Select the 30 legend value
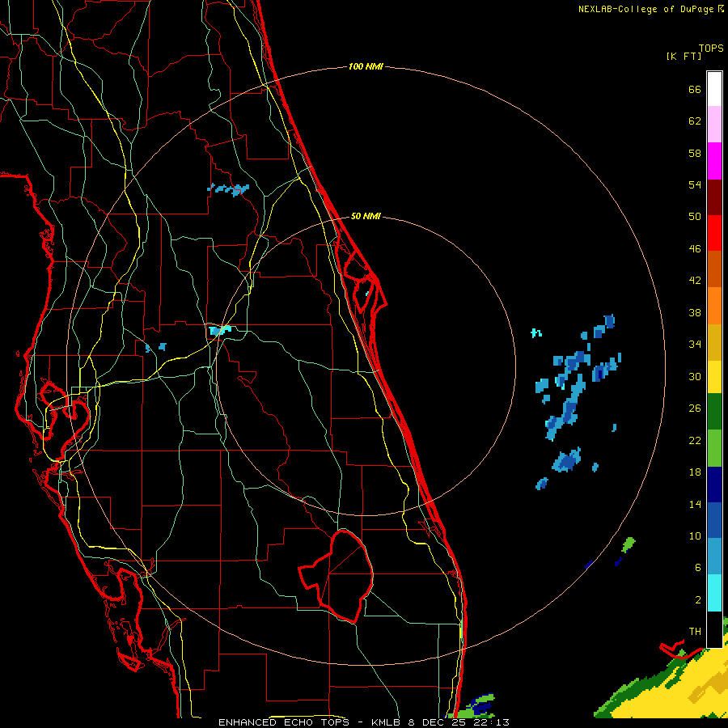Screen dimensions: 728x728 [x=695, y=376]
